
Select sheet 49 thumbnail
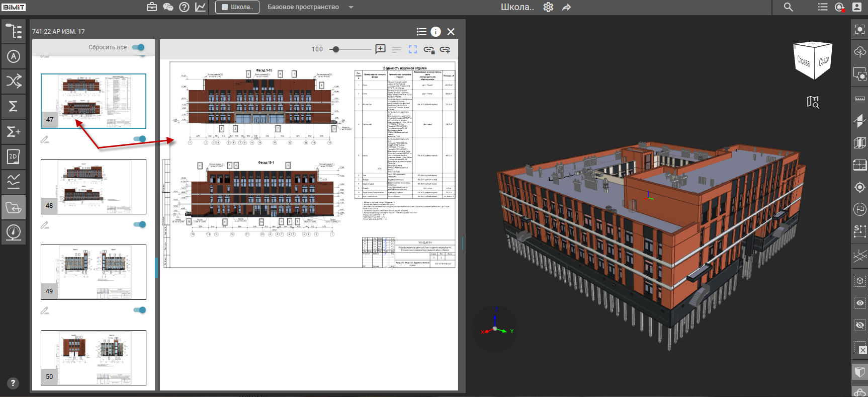(x=94, y=272)
